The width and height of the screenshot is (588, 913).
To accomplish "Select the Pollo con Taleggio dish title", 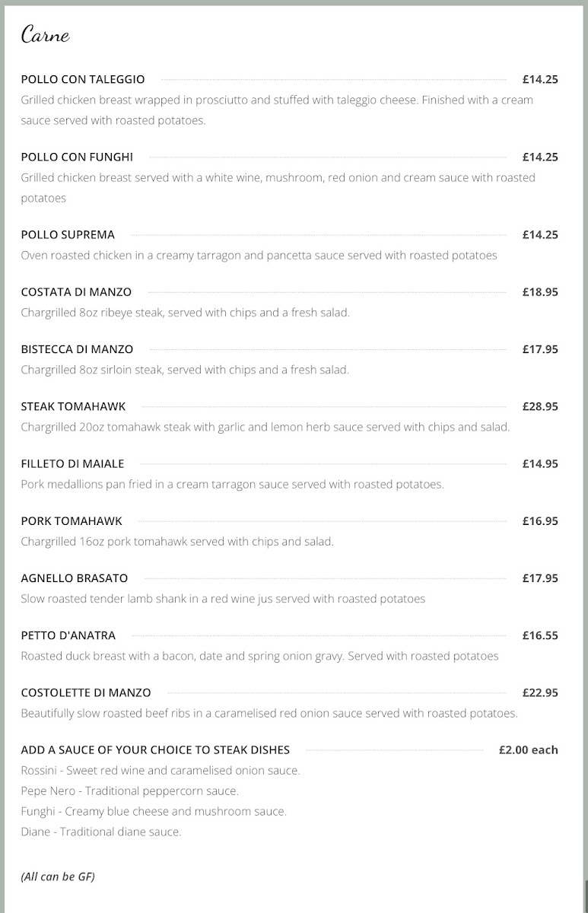I will click(83, 79).
